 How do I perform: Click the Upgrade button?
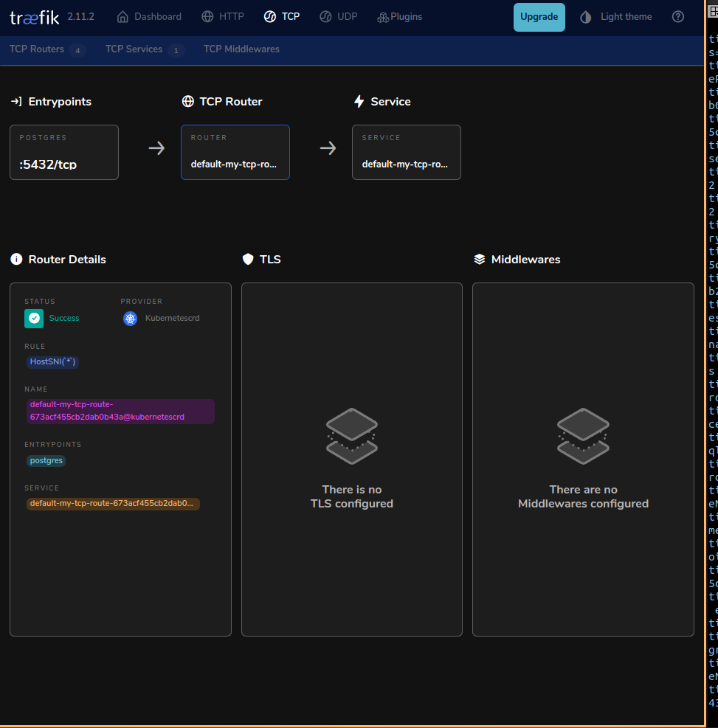coord(539,17)
